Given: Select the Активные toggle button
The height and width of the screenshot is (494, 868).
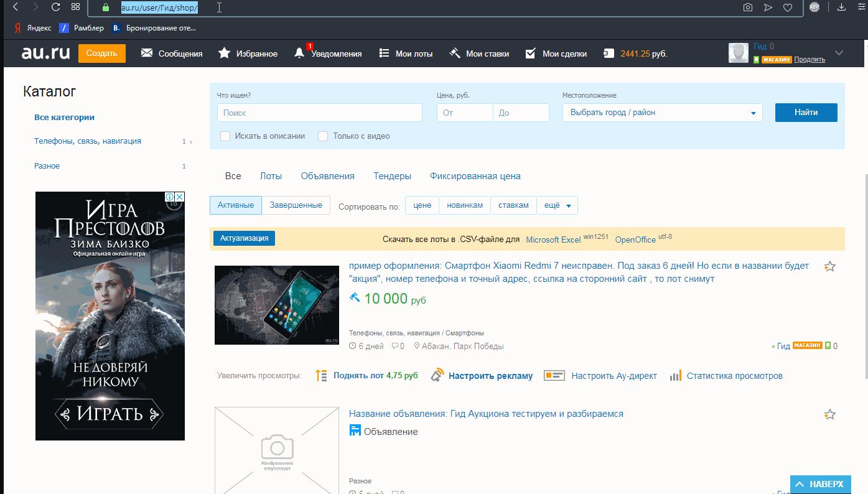Looking at the screenshot, I should click(236, 205).
